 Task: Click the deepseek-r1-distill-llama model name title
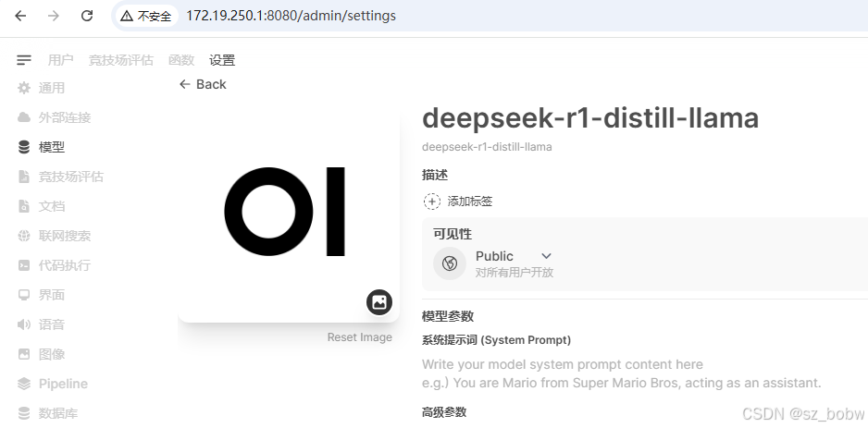(x=590, y=117)
